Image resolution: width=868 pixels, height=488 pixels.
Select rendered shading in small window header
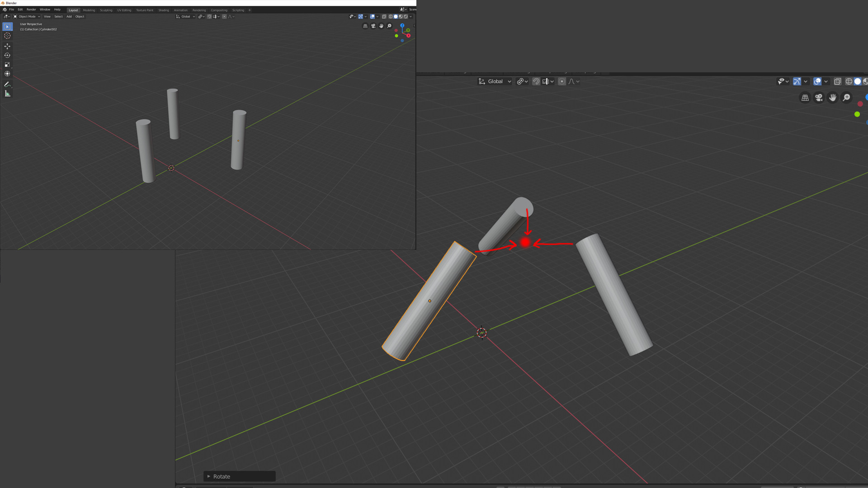(406, 16)
